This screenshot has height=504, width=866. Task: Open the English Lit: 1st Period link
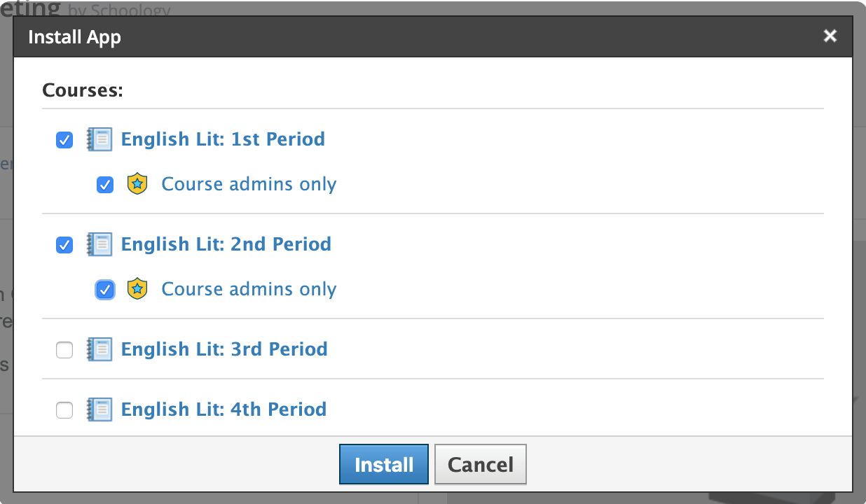point(223,139)
